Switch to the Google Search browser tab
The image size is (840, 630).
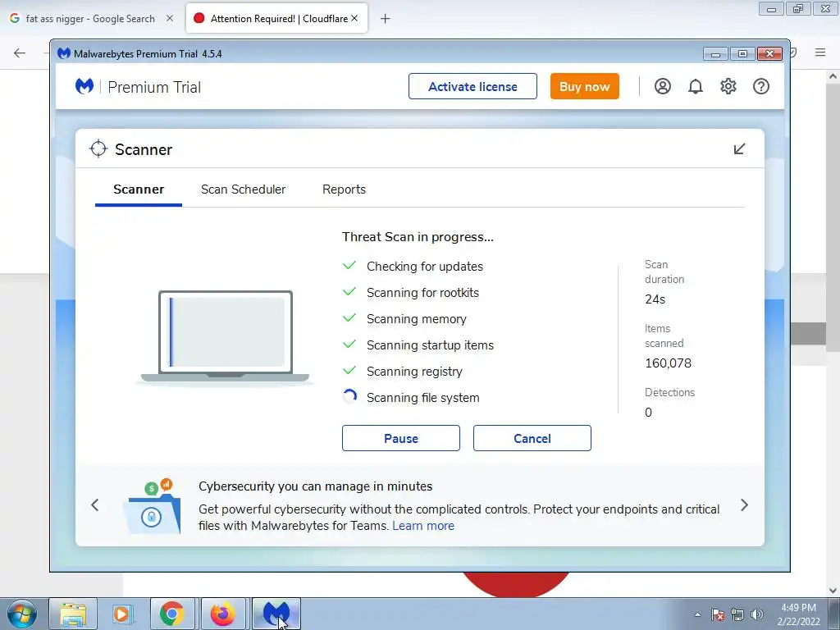(92, 18)
